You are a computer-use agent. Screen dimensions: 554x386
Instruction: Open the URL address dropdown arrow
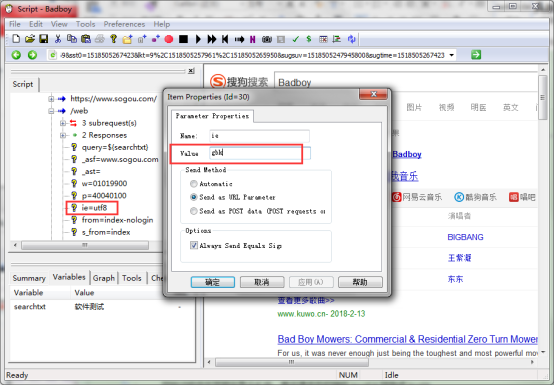click(452, 55)
